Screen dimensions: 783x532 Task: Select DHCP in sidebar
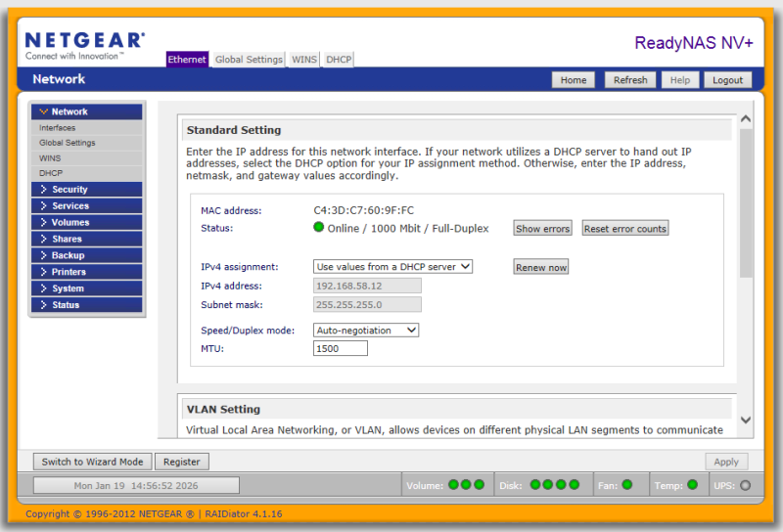[x=51, y=173]
